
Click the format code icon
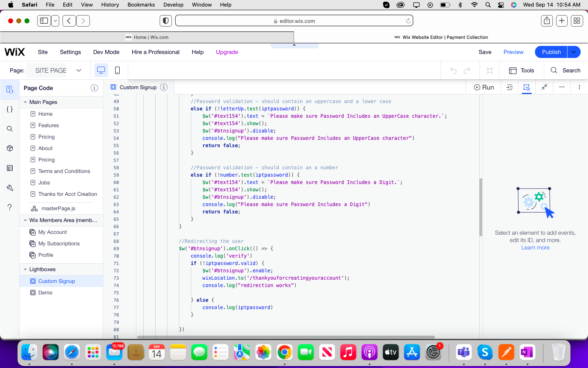coord(510,87)
